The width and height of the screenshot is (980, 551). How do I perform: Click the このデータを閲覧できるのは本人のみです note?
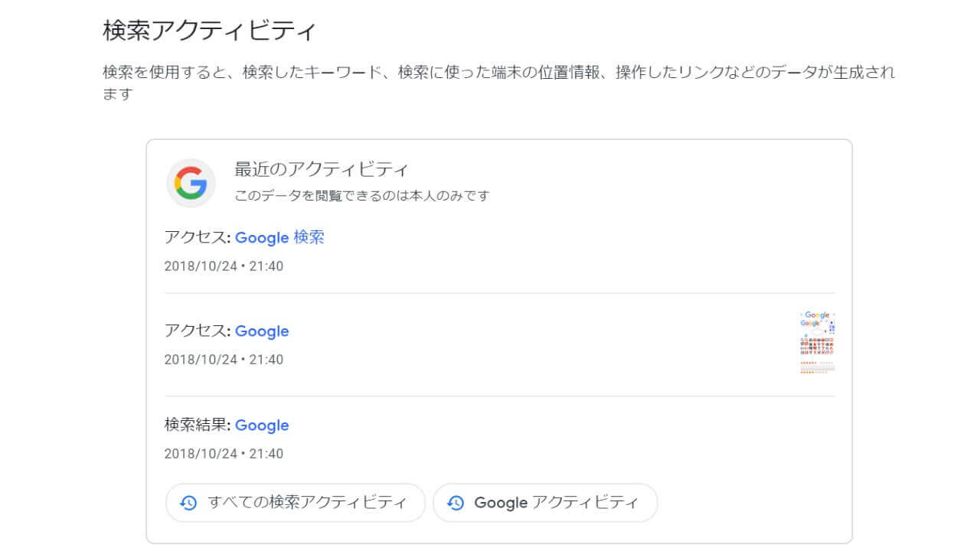pos(361,196)
